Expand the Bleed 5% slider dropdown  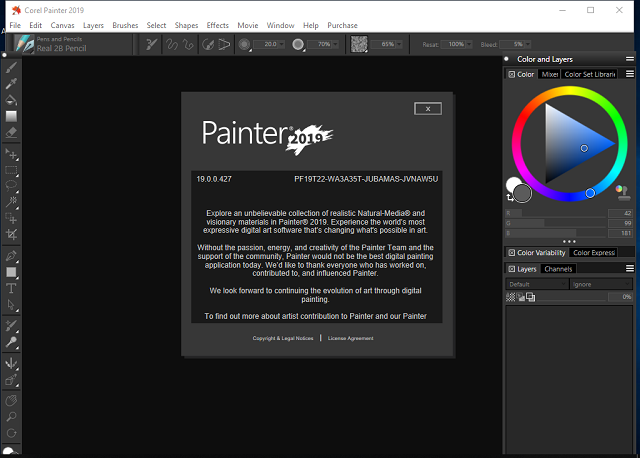(x=528, y=44)
